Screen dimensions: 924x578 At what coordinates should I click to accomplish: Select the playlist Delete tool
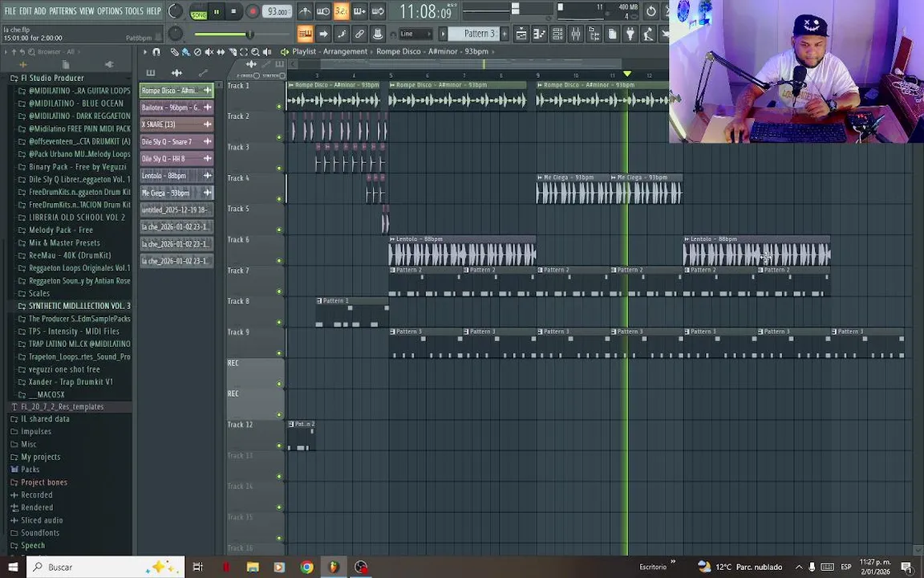[x=197, y=52]
